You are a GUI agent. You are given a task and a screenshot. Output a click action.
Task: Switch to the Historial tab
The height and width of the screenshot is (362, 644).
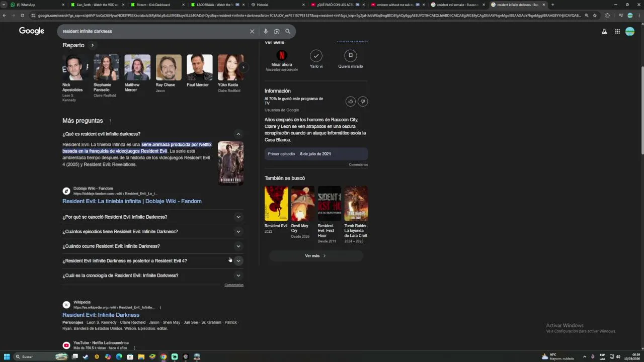[278, 5]
